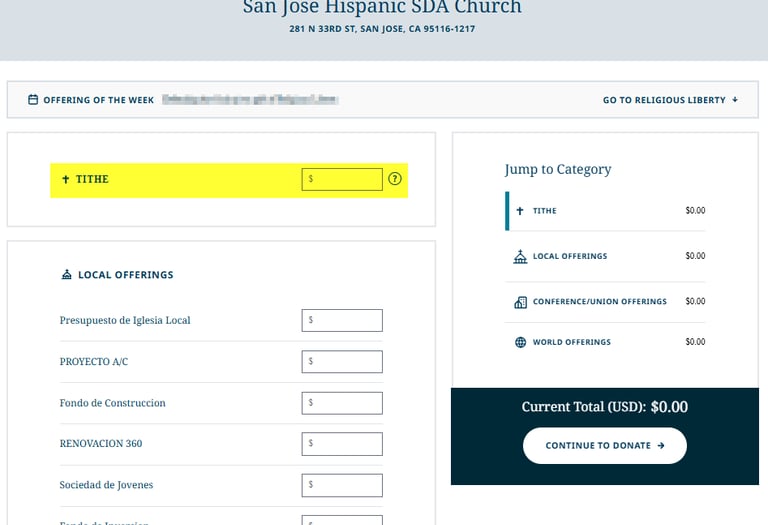Click the Jump to Category heading

pyautogui.click(x=558, y=169)
